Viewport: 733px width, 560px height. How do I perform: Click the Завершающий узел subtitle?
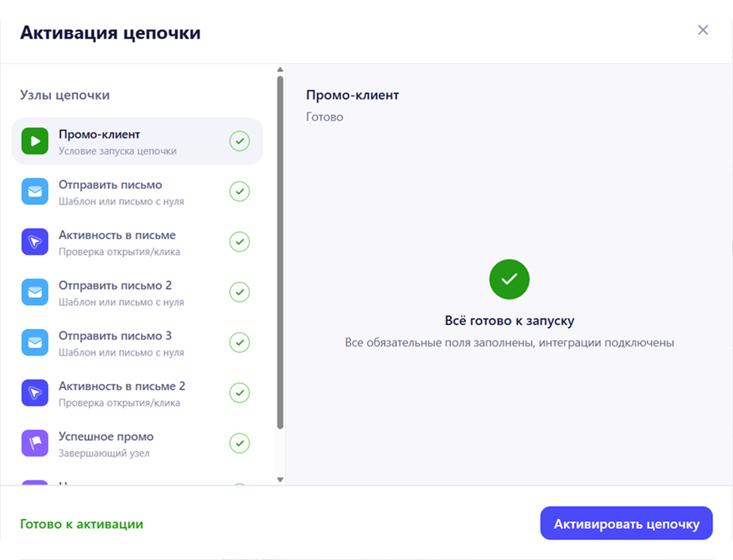[104, 453]
